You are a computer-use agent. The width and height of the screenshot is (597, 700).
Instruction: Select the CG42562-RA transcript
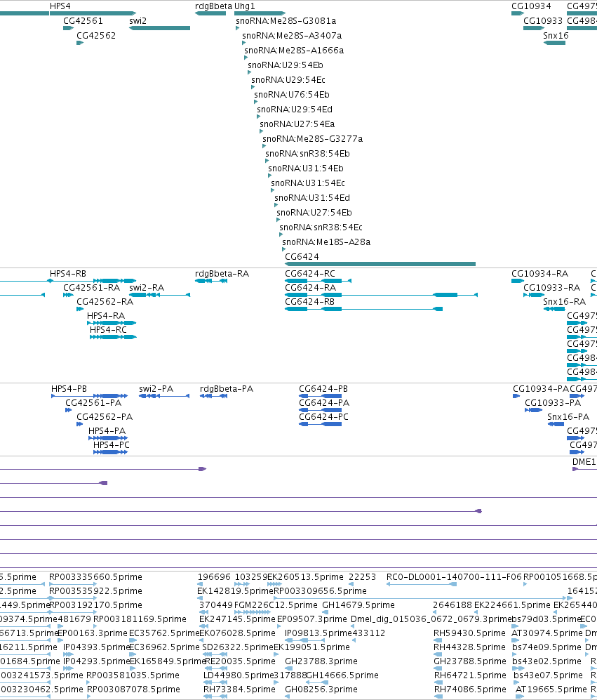click(x=80, y=309)
